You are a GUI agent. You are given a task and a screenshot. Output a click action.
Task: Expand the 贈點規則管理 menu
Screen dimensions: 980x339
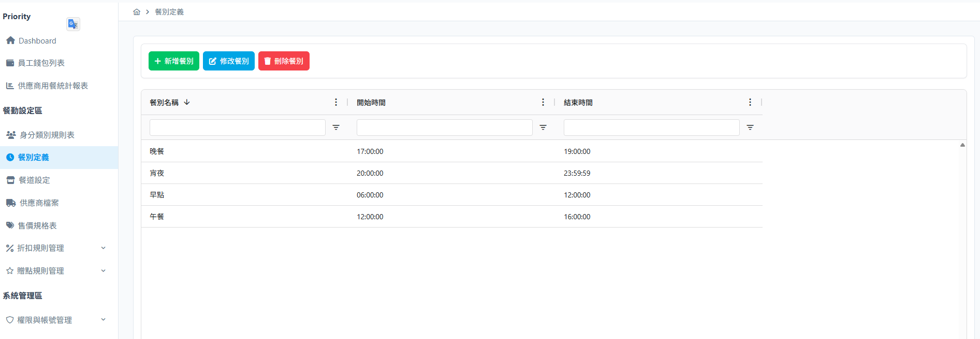(104, 271)
